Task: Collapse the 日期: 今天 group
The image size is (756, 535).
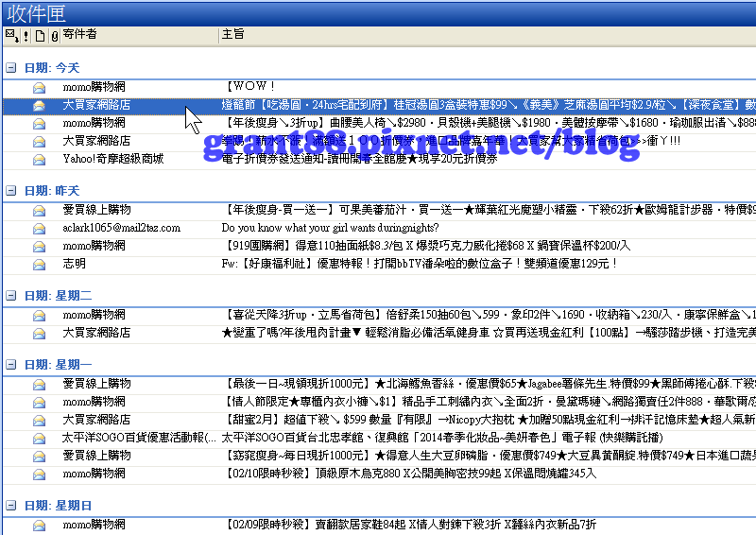Action: pos(11,68)
